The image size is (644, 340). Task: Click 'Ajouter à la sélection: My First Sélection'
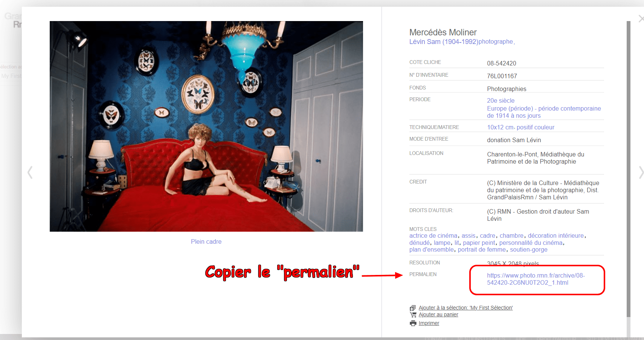(465, 308)
